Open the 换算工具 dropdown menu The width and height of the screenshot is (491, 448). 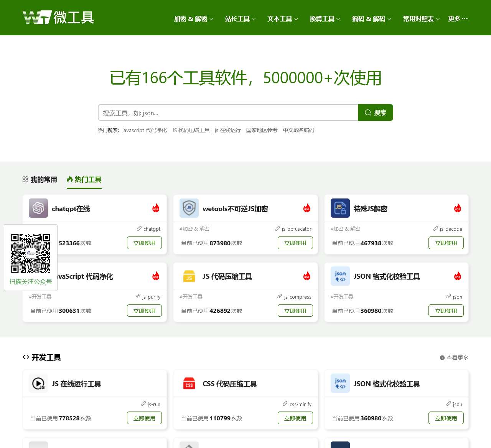(325, 19)
